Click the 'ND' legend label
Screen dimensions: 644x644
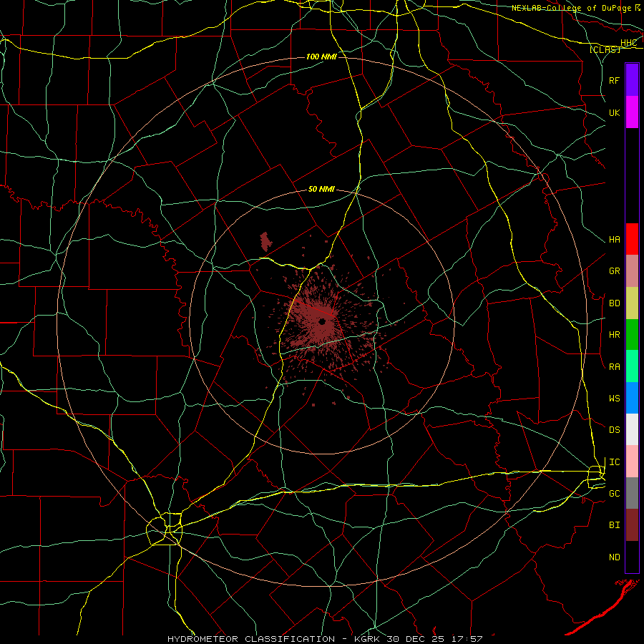(614, 557)
